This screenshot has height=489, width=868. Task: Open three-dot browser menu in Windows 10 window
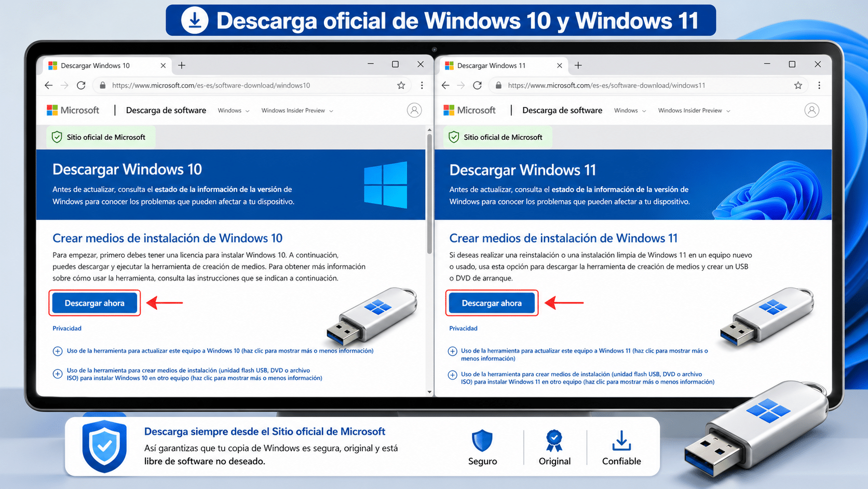(x=422, y=85)
